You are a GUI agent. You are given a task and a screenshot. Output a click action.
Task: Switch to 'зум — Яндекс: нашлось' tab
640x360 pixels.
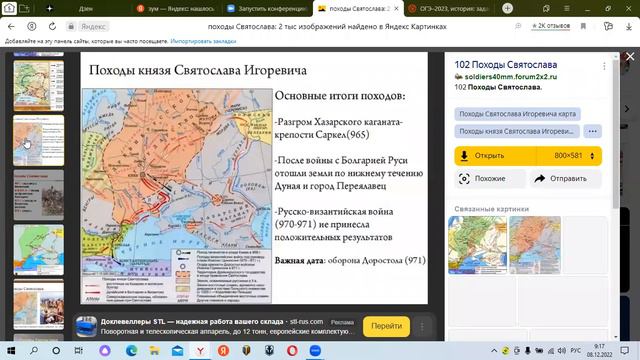point(176,8)
